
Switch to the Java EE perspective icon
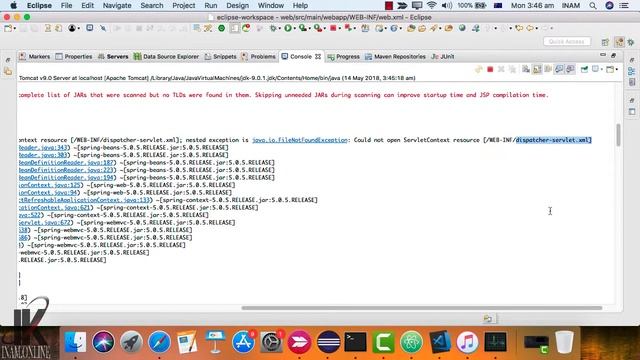620,42
